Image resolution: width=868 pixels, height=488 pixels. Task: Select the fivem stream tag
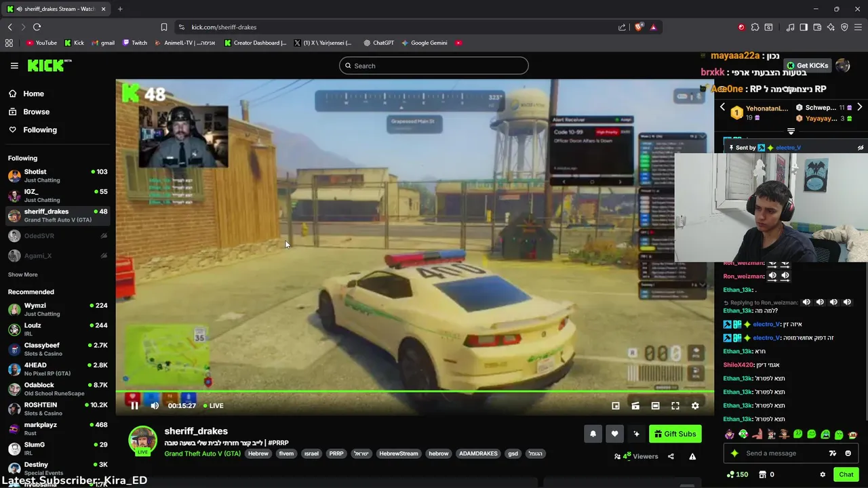pyautogui.click(x=286, y=453)
